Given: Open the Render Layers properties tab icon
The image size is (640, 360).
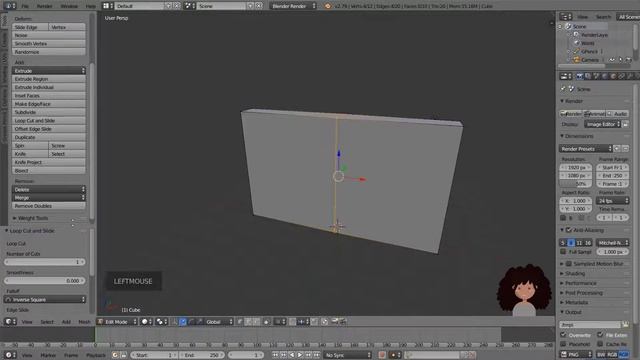Looking at the screenshot, I should 588,76.
